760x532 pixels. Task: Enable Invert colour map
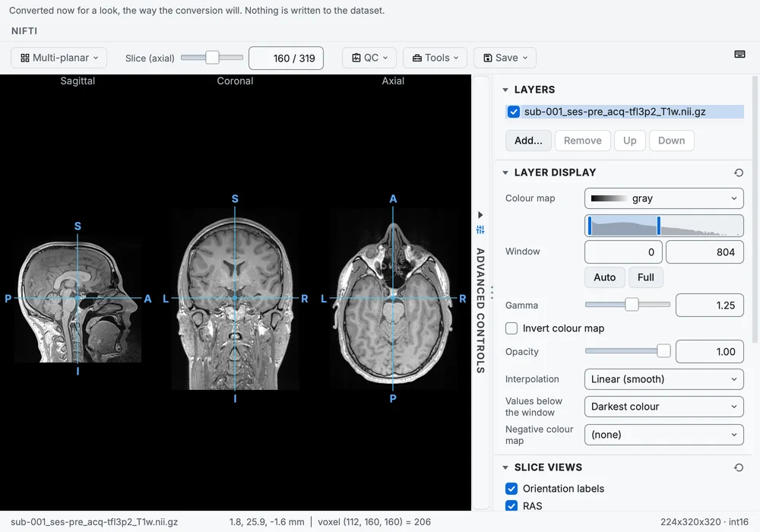click(x=511, y=328)
